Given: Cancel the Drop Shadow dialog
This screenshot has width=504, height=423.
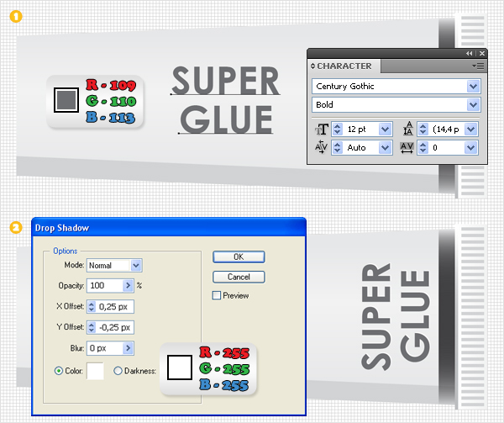Looking at the screenshot, I should click(x=239, y=277).
